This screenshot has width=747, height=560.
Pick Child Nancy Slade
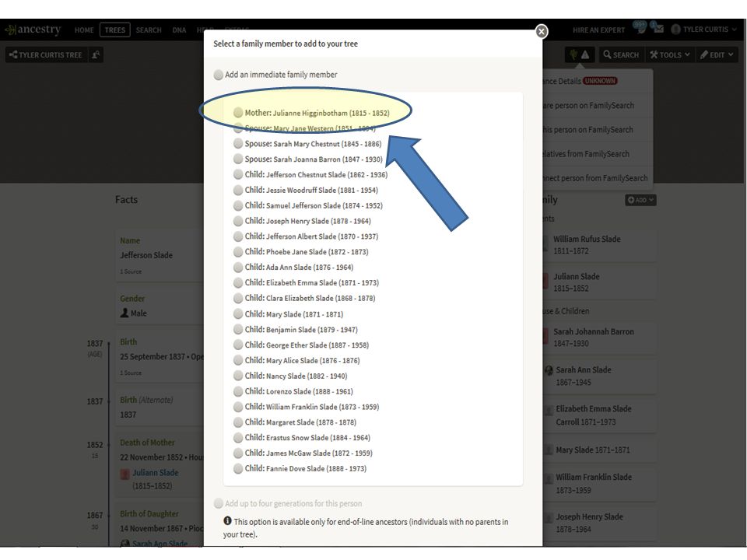point(238,376)
